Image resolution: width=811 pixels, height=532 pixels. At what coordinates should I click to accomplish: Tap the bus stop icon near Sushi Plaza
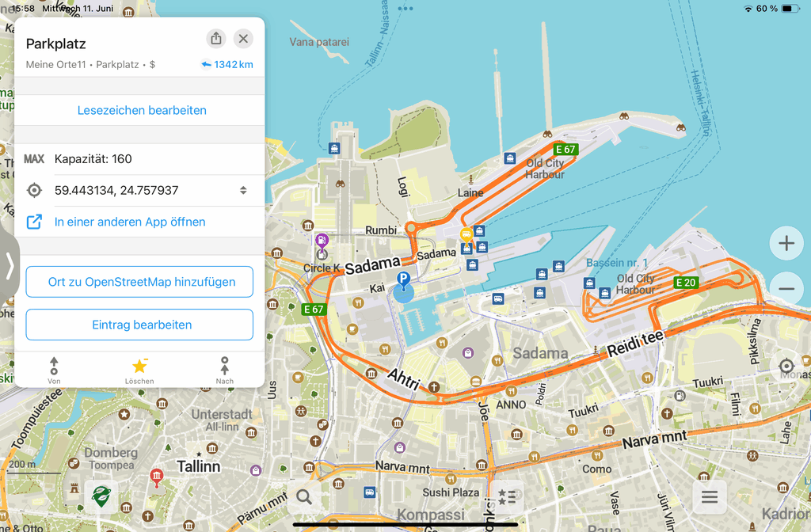click(369, 492)
